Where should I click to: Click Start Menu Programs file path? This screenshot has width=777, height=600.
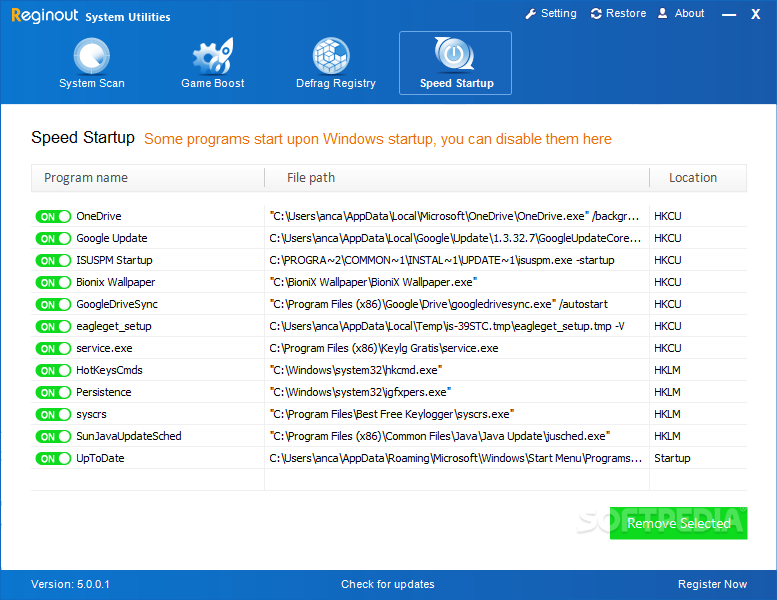pos(455,459)
